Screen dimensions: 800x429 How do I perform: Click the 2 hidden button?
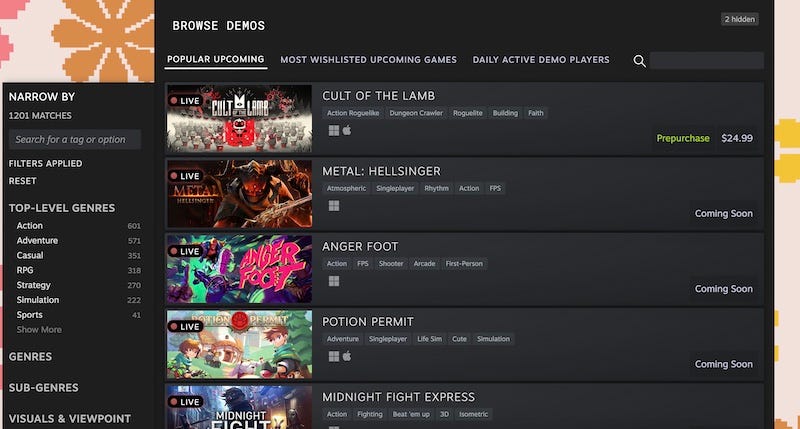739,19
